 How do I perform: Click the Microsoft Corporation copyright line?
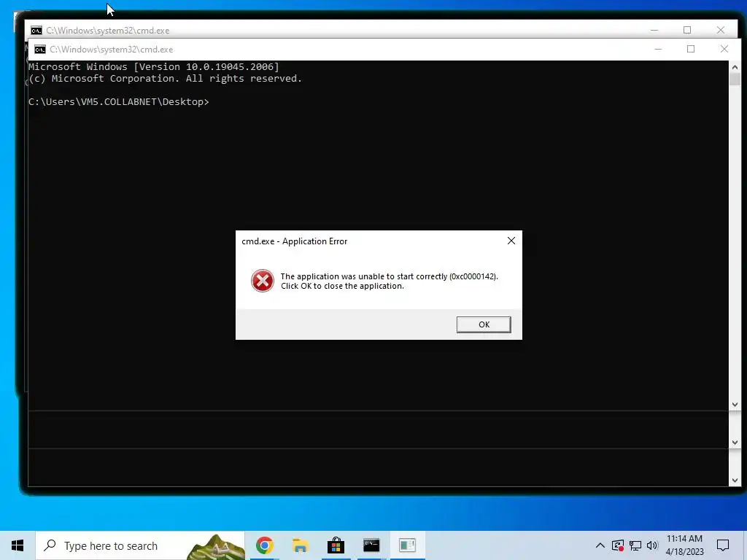tap(165, 79)
